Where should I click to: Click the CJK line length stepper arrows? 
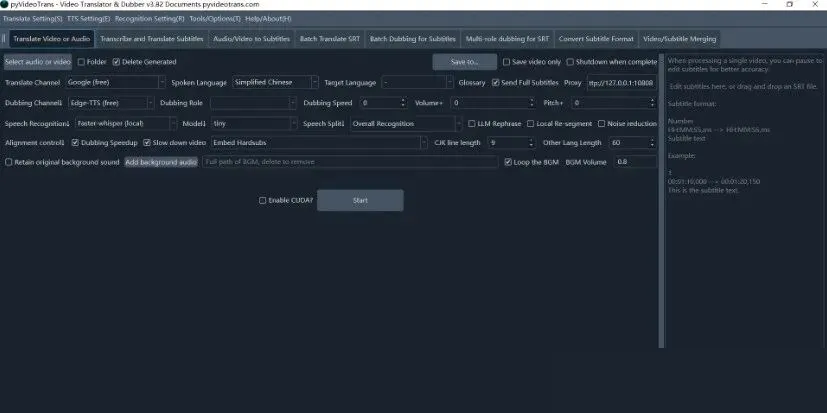[x=531, y=142]
